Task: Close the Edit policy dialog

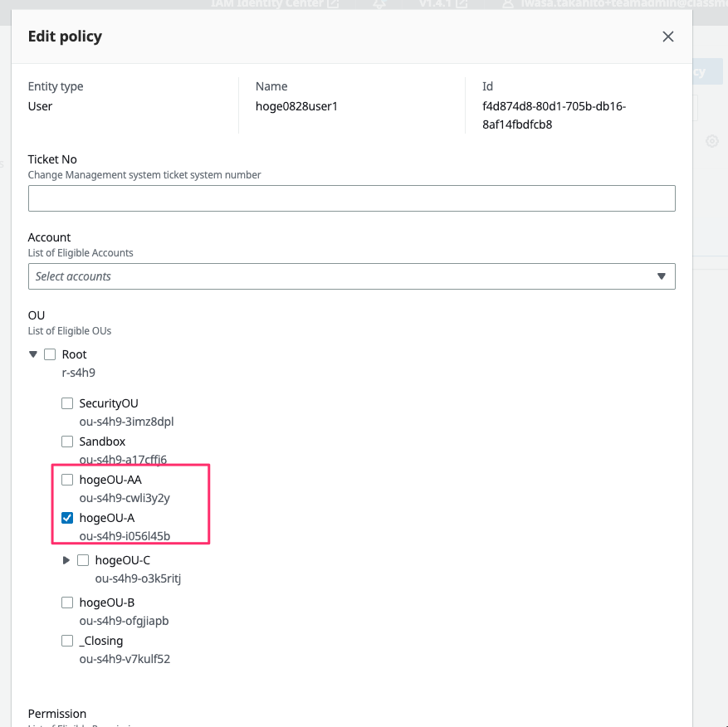Action: tap(667, 37)
